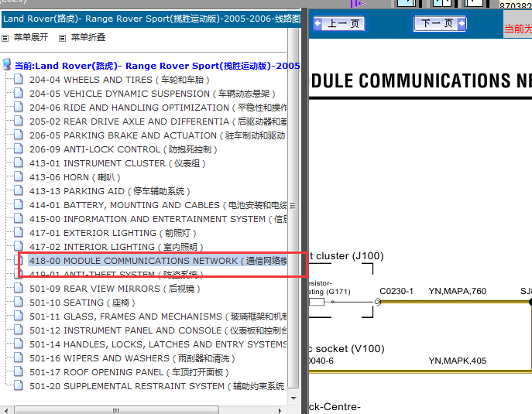Viewport: 532px width, 414px height.
Task: Open 205-02 REAR DRIVE AXLE entry
Action: click(x=158, y=121)
